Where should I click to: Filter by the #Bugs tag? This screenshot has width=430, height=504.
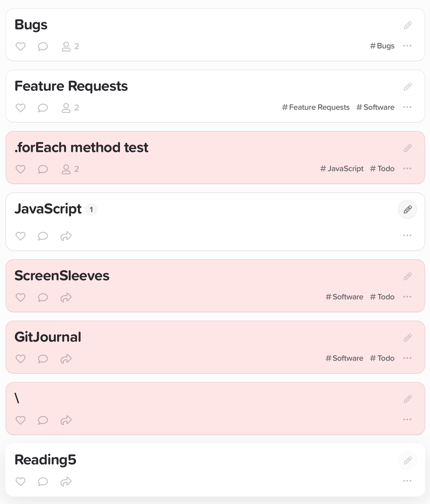click(x=382, y=46)
